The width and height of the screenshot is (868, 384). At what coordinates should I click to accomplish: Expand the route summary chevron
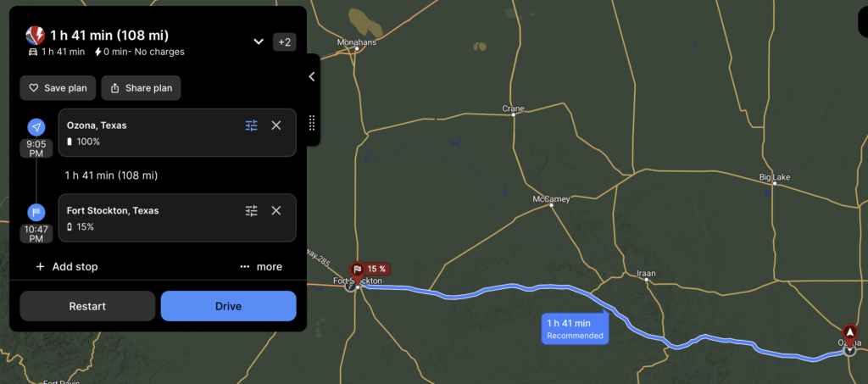click(258, 42)
